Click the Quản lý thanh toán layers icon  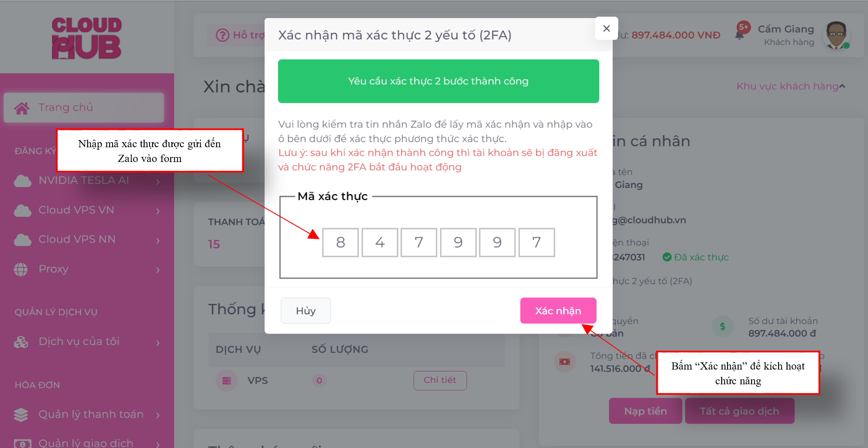point(21,415)
